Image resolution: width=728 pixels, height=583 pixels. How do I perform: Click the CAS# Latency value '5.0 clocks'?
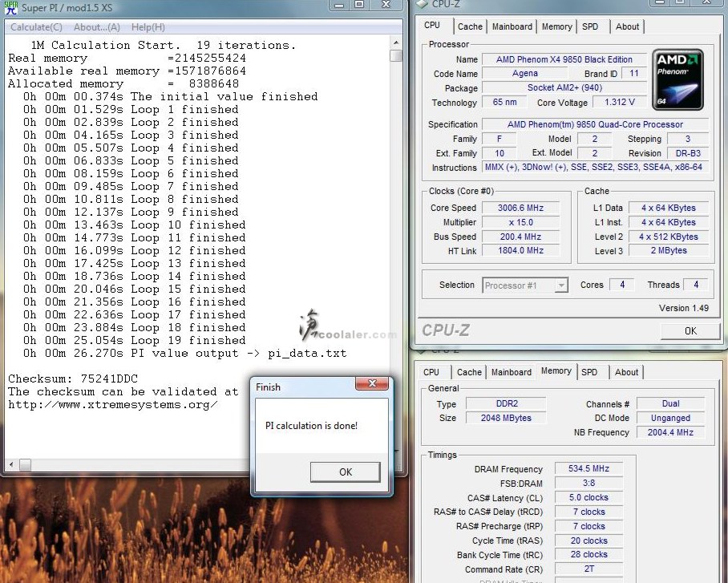pos(588,497)
